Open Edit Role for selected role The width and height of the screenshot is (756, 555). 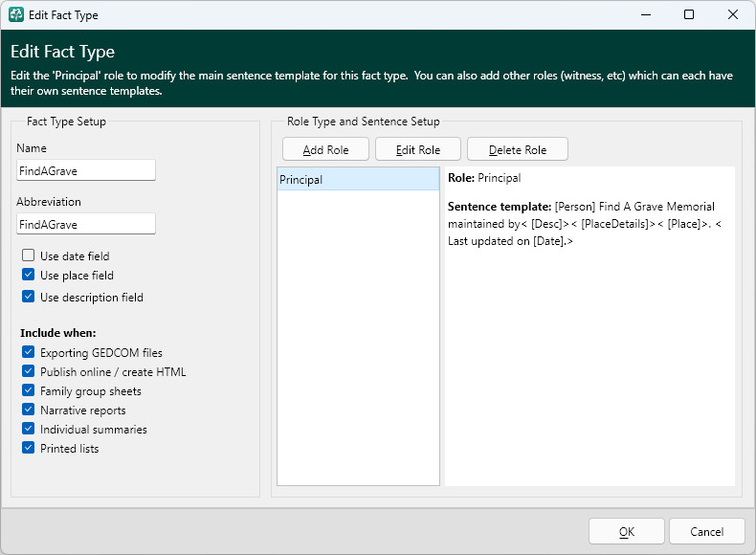[x=418, y=149]
